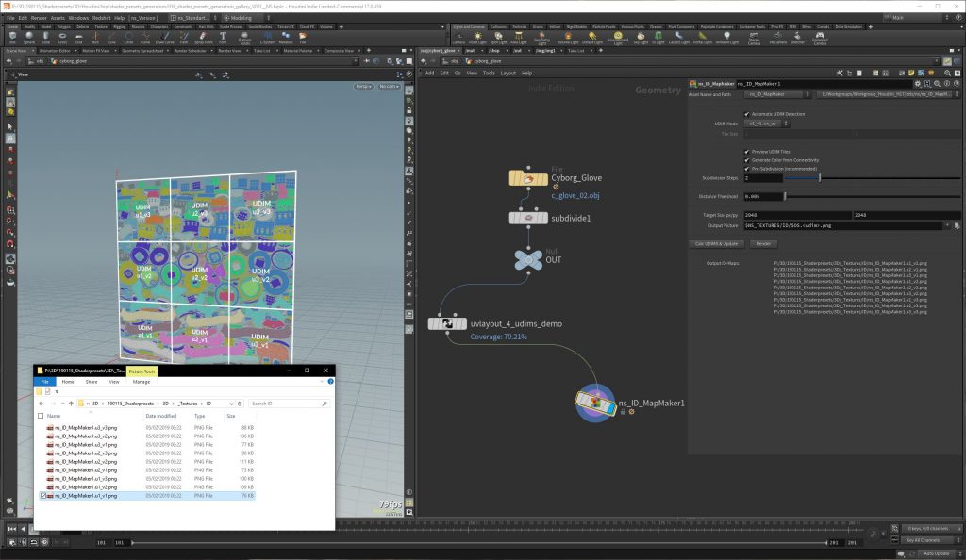Disable Automatic UDIM Detection

[x=746, y=114]
